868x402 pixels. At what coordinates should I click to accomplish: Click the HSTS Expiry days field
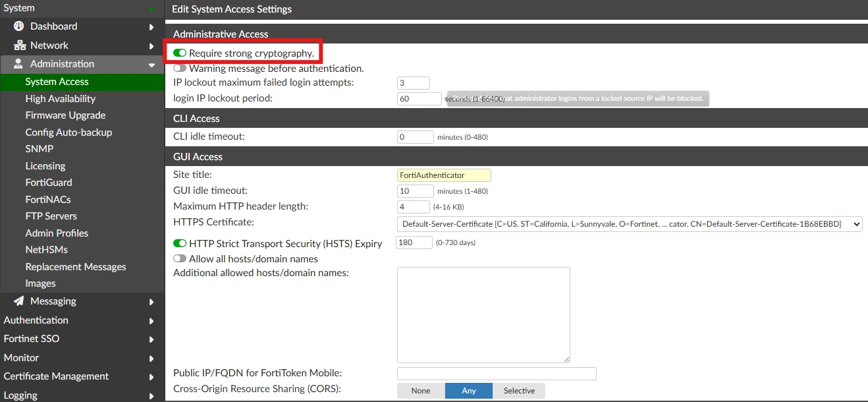(x=414, y=243)
